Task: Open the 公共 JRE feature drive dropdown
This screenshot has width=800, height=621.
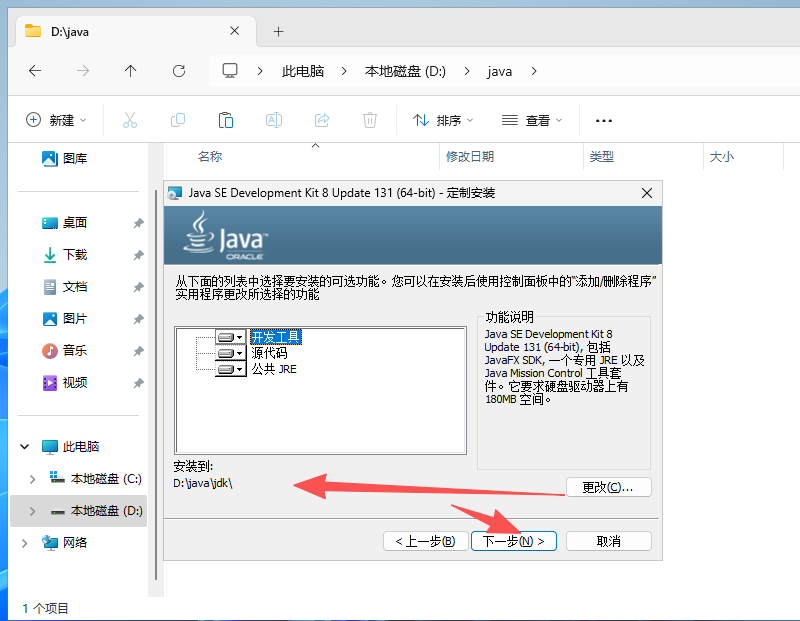Action: (x=231, y=369)
